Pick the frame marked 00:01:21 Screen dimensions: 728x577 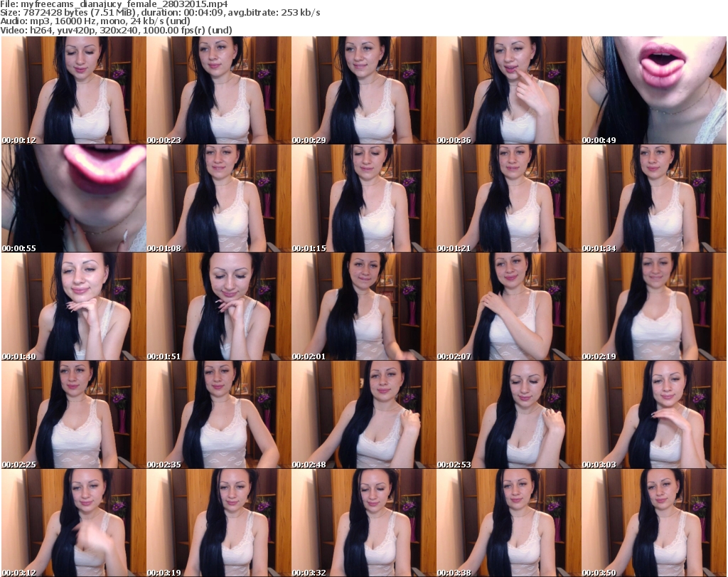point(509,198)
